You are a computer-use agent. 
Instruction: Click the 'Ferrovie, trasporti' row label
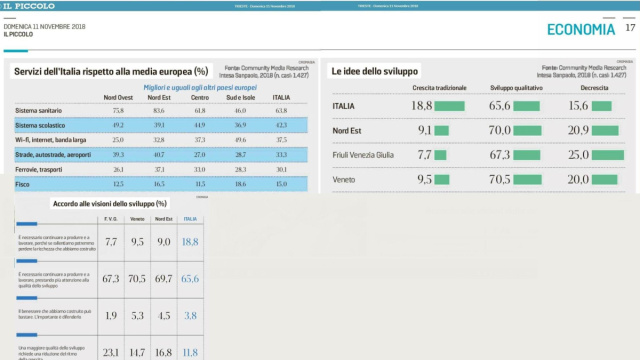[x=39, y=169]
